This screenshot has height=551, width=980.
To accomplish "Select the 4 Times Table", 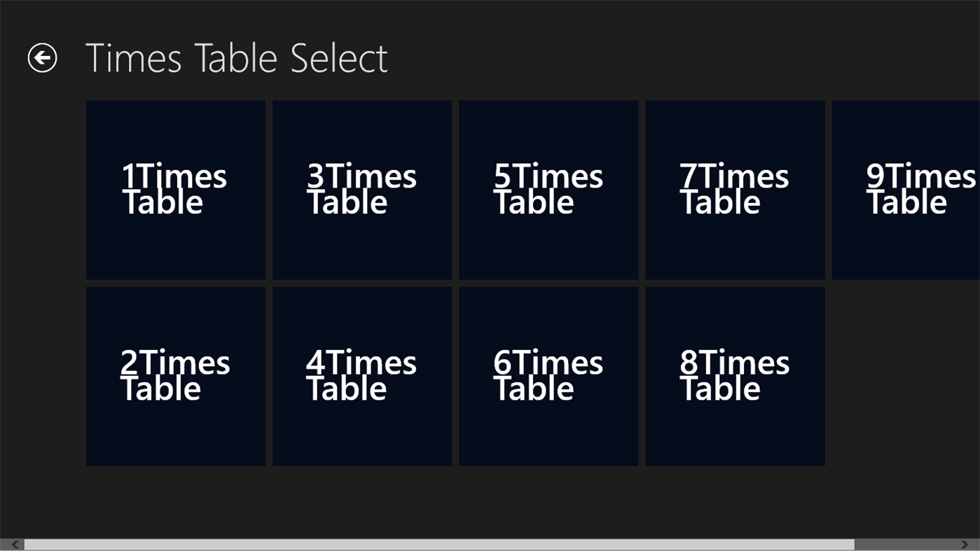I will (x=361, y=375).
